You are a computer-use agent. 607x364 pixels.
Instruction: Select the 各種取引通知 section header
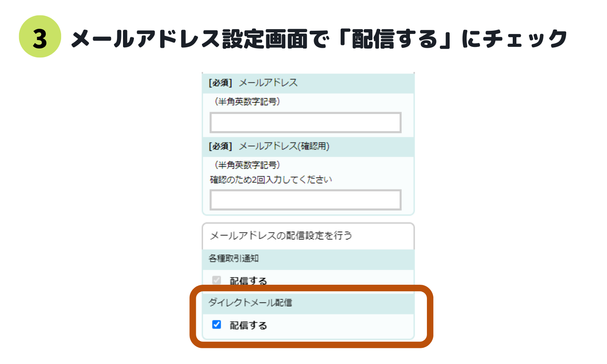234,258
